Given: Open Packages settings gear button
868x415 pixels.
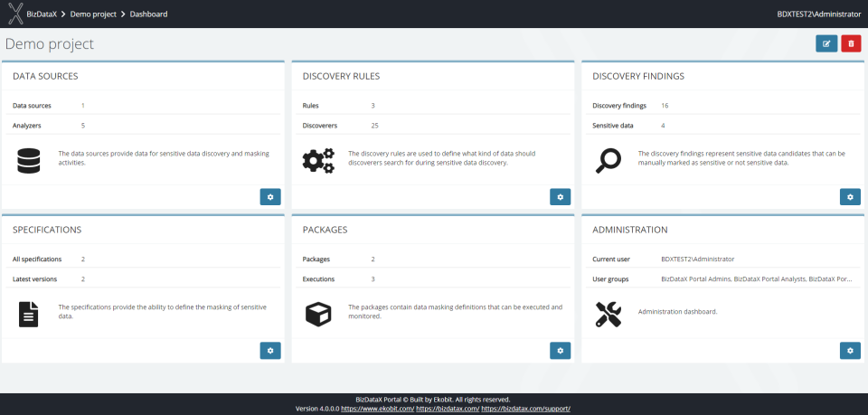Looking at the screenshot, I should 561,350.
